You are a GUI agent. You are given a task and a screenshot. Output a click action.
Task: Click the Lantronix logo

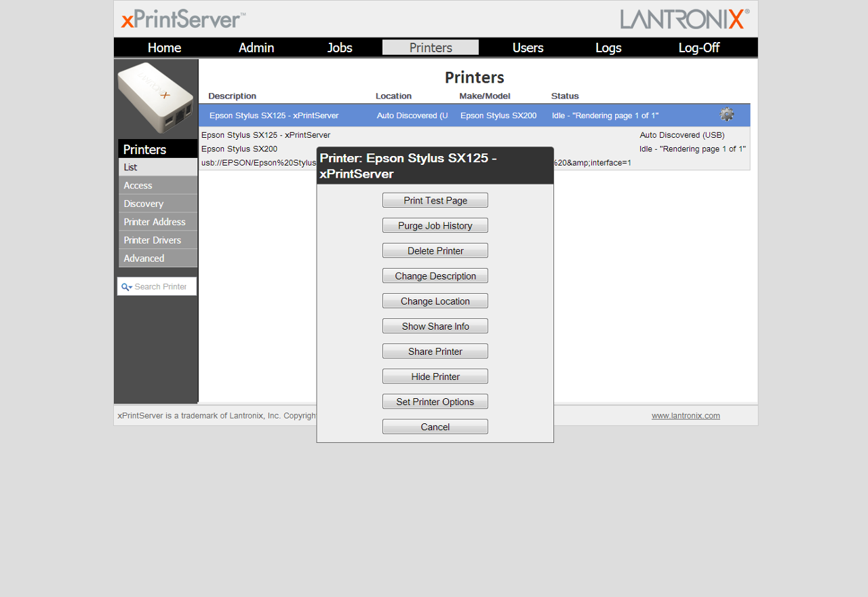(x=685, y=18)
